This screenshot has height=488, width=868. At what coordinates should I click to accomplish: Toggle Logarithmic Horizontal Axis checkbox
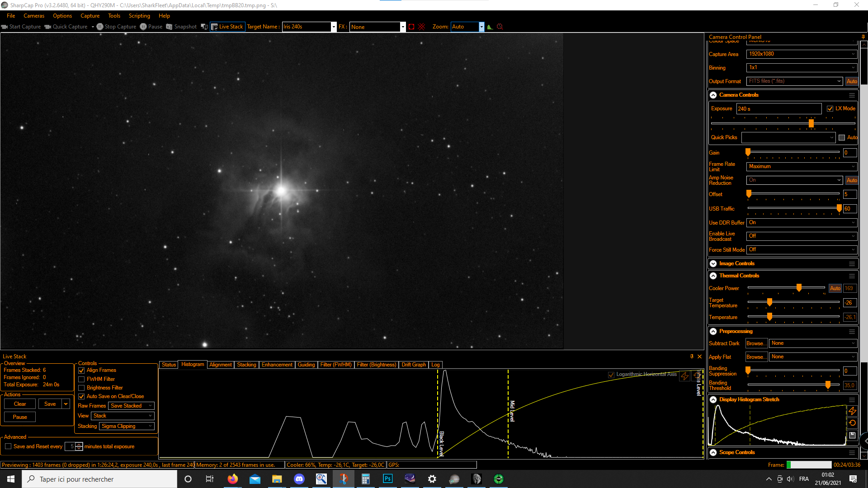tap(611, 375)
